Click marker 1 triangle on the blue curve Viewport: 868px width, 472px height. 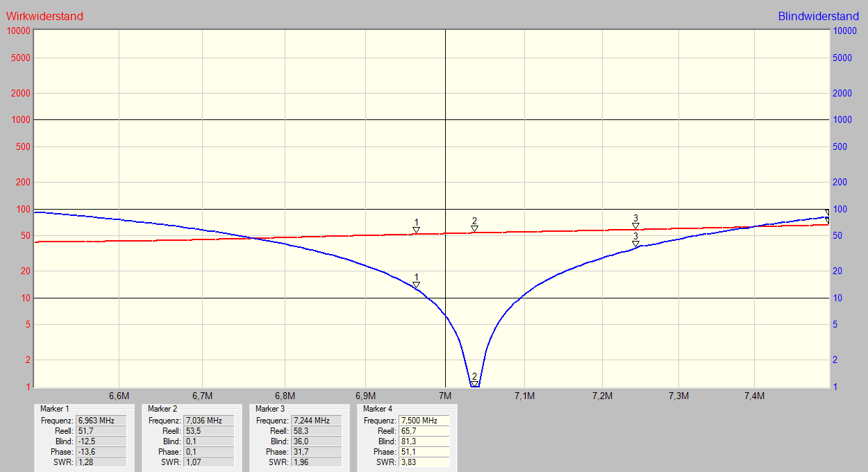tap(416, 285)
